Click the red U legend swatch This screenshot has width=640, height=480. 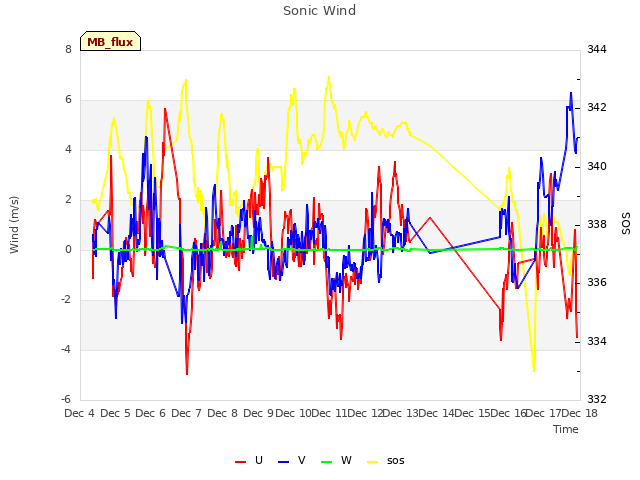point(240,462)
